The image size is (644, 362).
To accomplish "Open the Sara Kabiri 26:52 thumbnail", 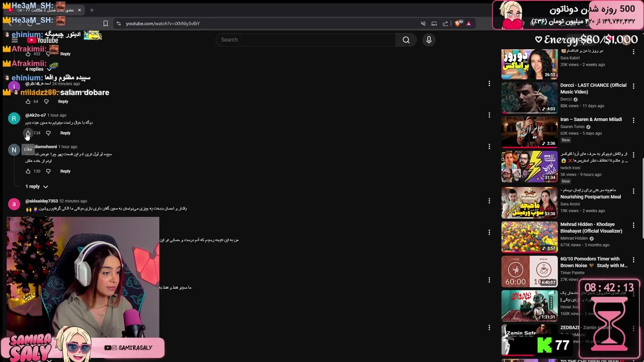I will tap(529, 64).
